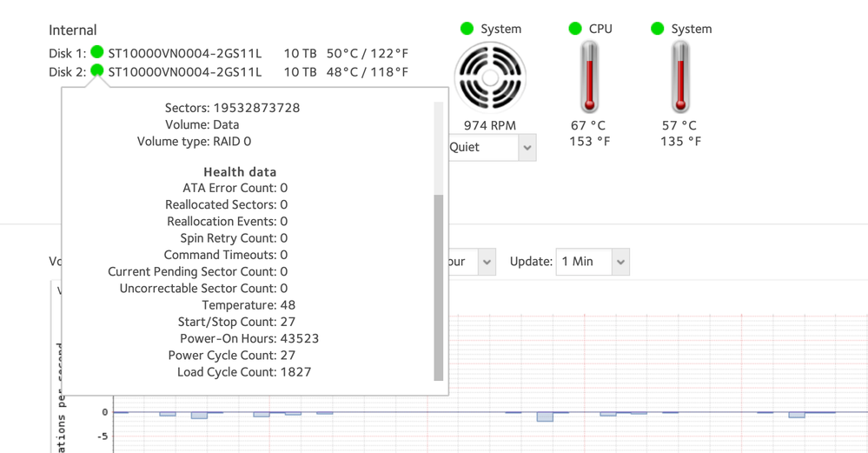The width and height of the screenshot is (868, 453).
Task: Click Disk 2 capacity 10 TB
Action: (300, 72)
